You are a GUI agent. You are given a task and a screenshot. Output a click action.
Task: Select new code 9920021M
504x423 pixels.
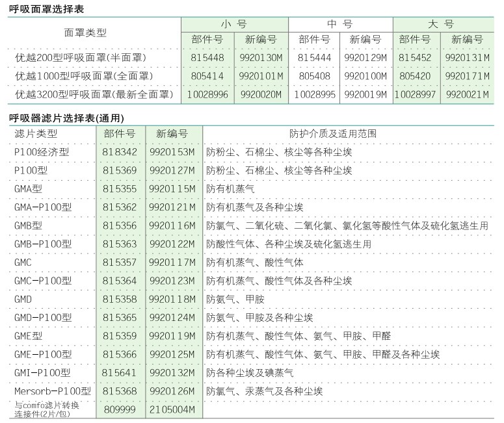tap(468, 94)
